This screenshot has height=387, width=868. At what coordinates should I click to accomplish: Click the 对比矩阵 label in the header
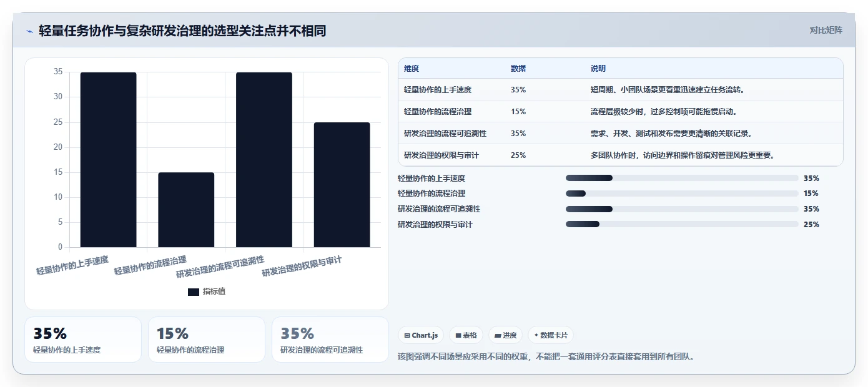pos(826,30)
